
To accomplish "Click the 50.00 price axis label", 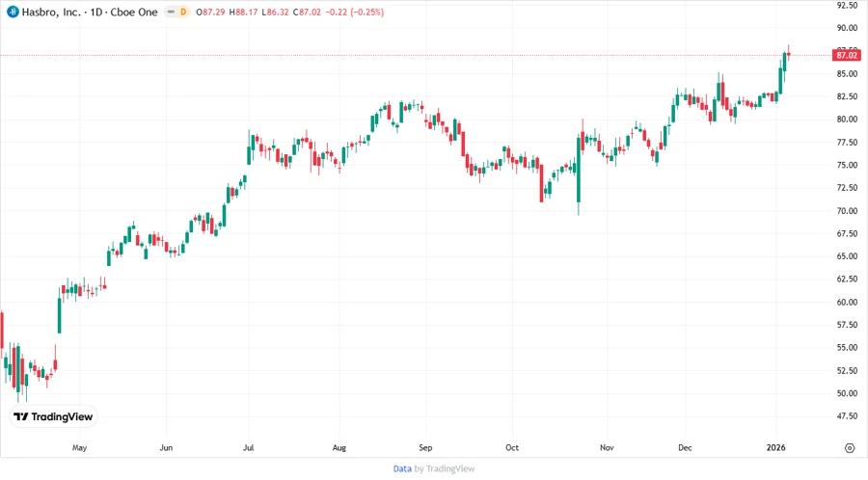I will click(x=847, y=393).
